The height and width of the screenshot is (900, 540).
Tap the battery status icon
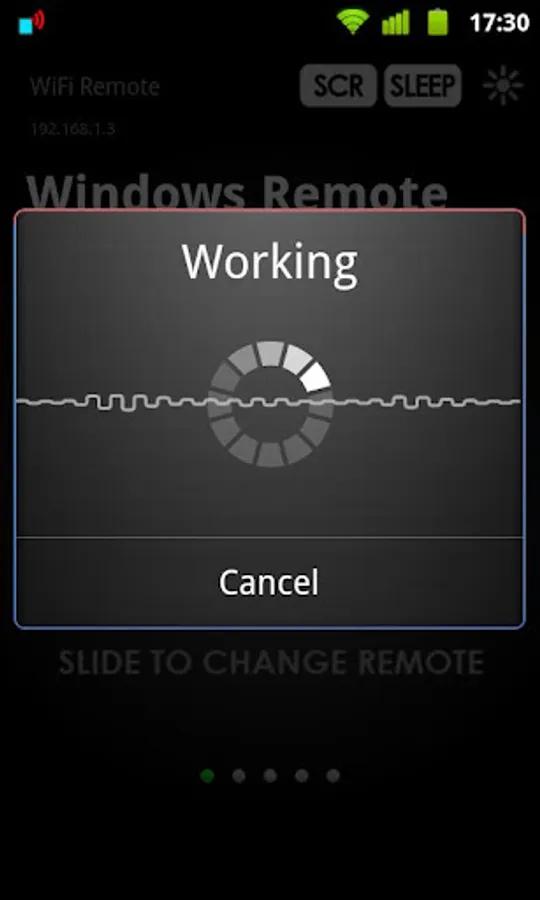(x=438, y=22)
